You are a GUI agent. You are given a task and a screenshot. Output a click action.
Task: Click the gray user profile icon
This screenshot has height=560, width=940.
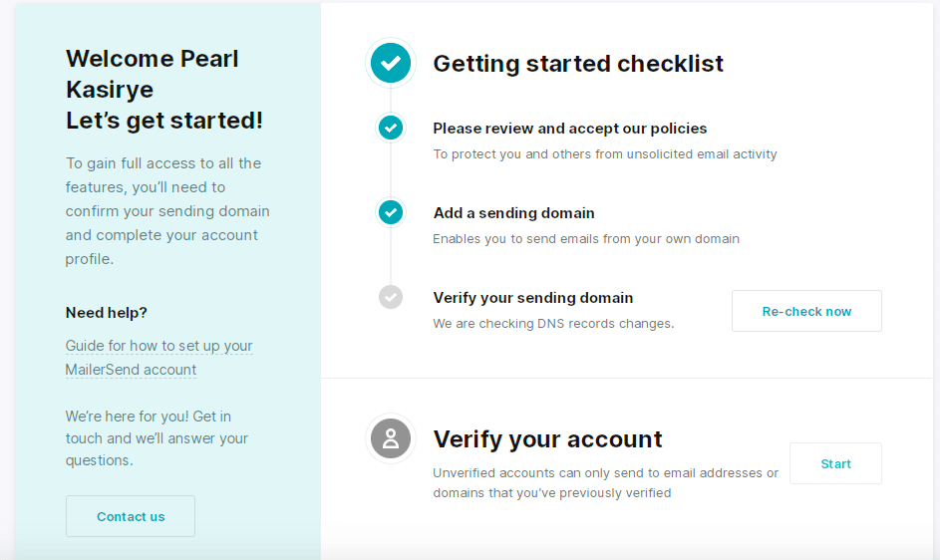coord(391,438)
